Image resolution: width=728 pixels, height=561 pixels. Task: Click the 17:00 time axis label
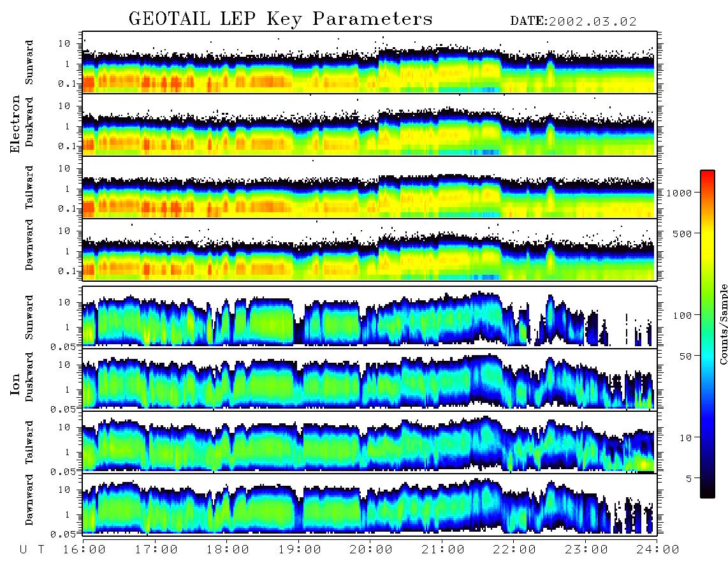tap(156, 550)
